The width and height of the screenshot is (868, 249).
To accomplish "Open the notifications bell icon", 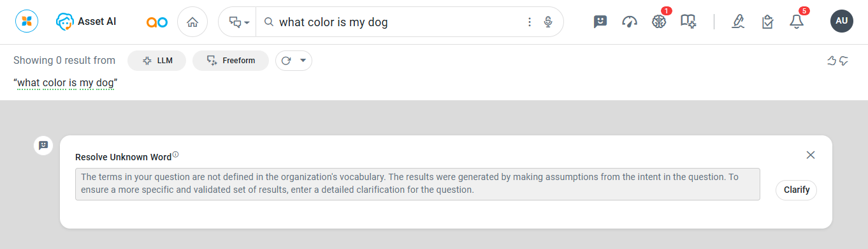I will click(796, 22).
